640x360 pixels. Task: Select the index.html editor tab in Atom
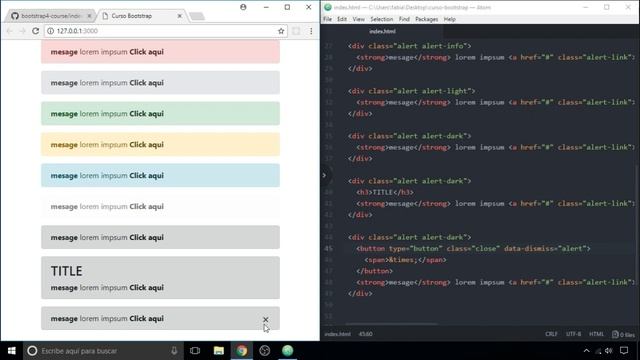click(x=382, y=31)
